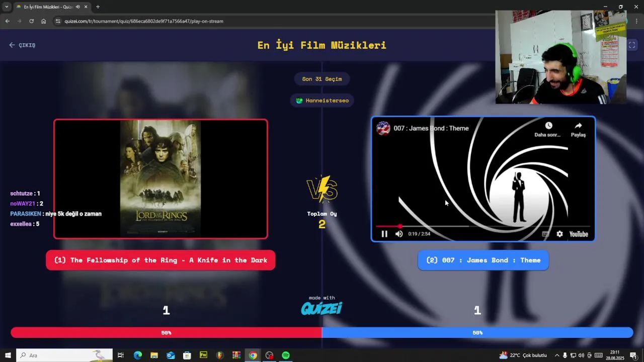The height and width of the screenshot is (362, 644).
Task: Open File Explorer from taskbar
Action: 154,355
